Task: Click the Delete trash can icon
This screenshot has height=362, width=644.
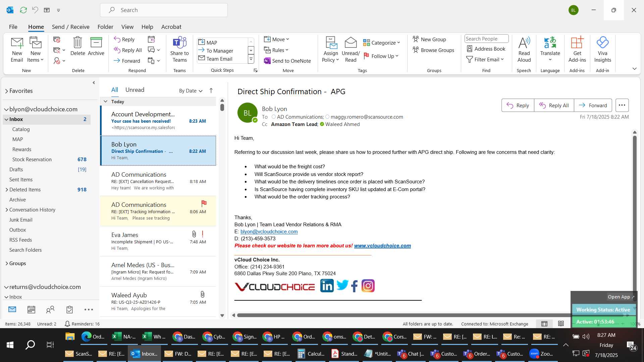Action: coord(77,43)
